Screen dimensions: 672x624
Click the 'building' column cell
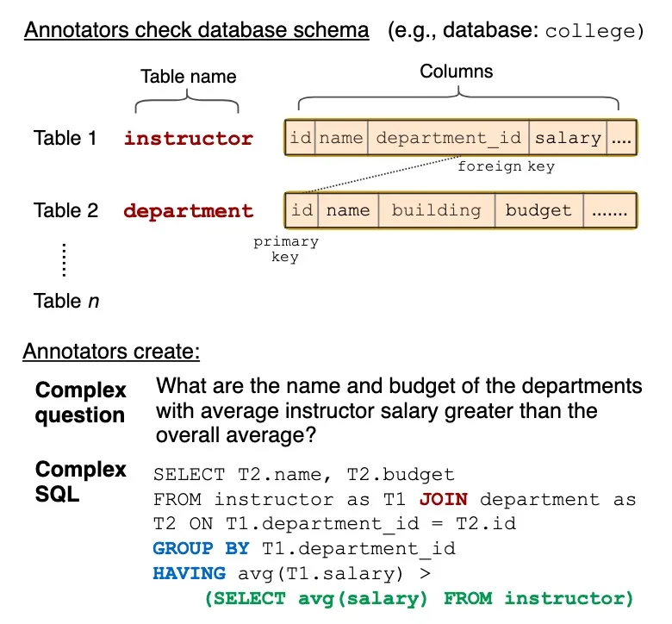pyautogui.click(x=436, y=210)
